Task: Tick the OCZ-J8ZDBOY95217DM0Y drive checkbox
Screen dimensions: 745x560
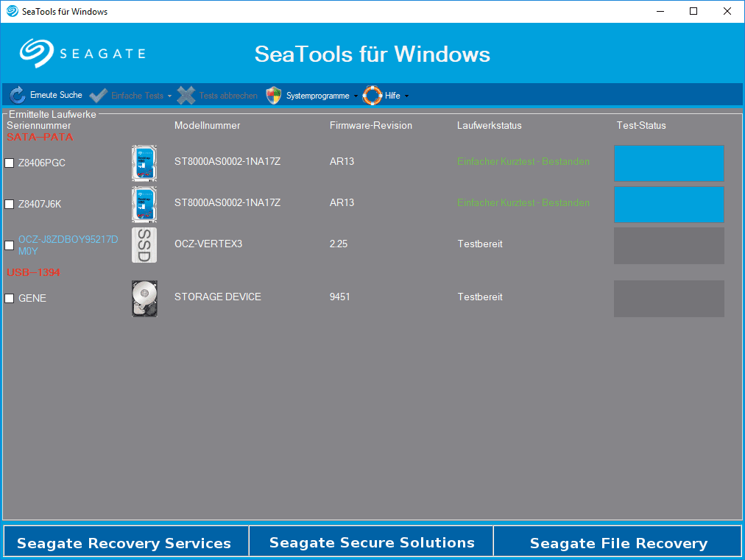Action: [x=9, y=245]
